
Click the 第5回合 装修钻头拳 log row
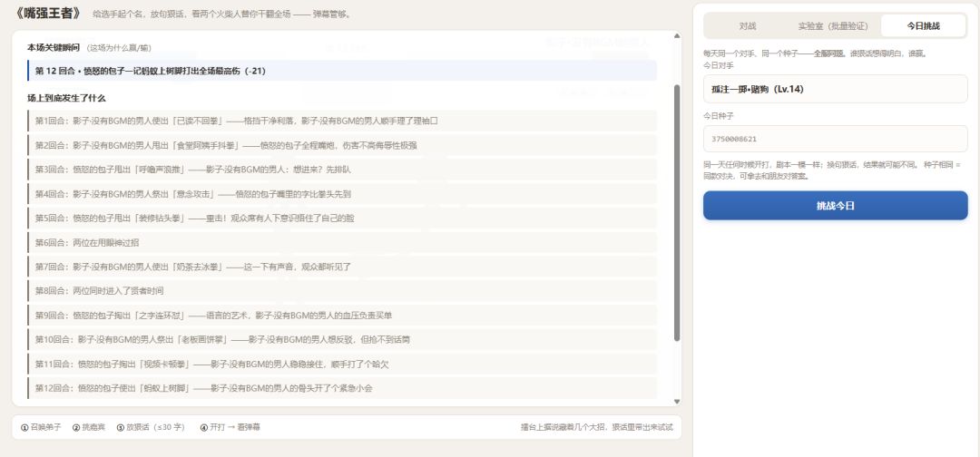(342, 218)
